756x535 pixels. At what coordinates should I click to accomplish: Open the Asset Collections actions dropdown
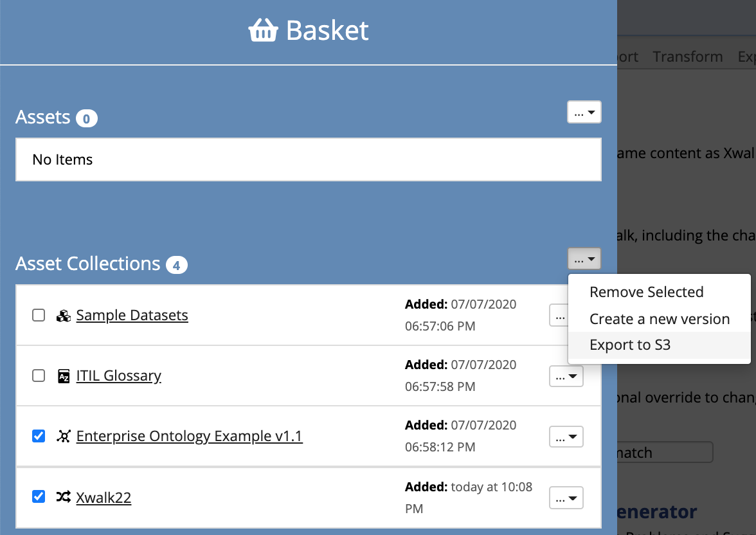click(x=584, y=258)
